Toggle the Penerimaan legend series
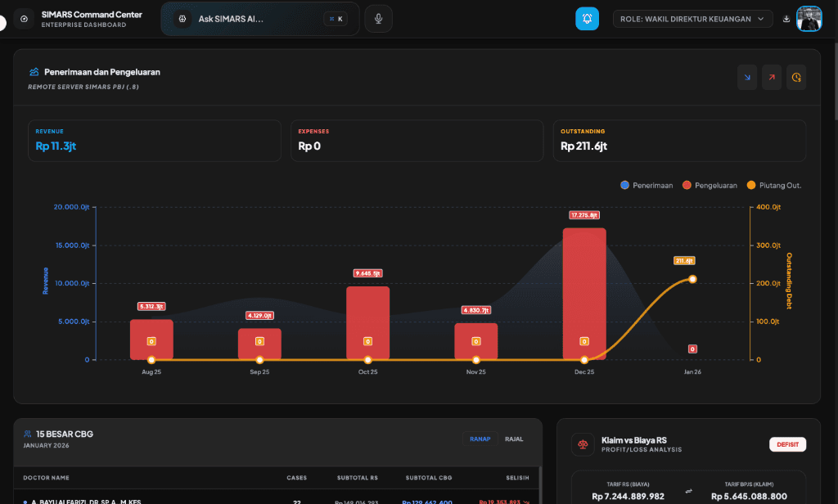This screenshot has width=838, height=504. [x=647, y=186]
